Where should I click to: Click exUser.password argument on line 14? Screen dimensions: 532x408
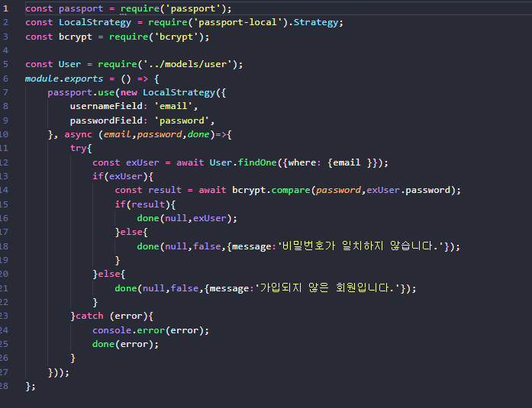(x=408, y=190)
